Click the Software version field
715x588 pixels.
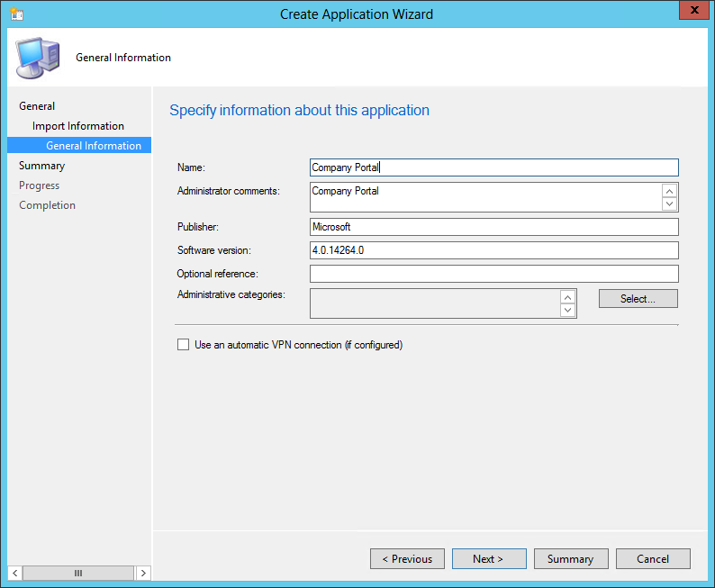click(493, 250)
